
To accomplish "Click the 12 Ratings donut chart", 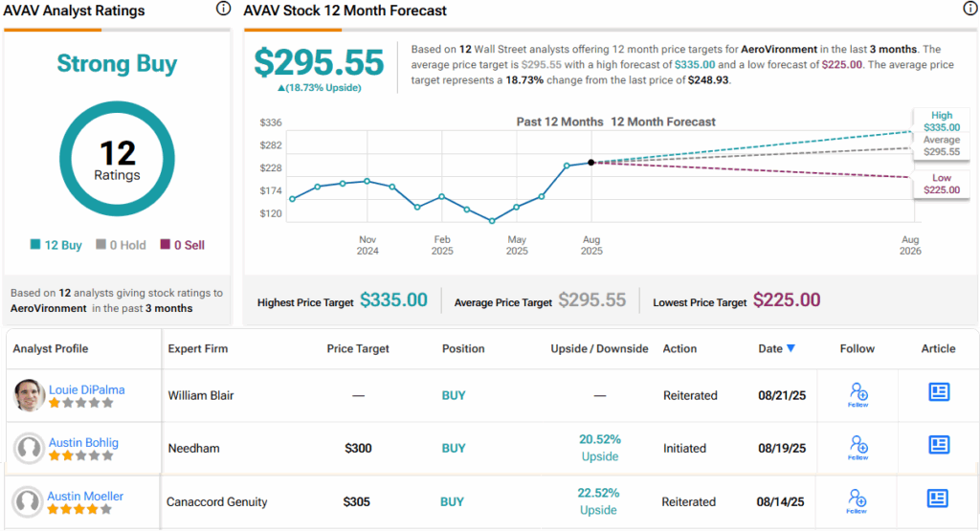I will click(117, 159).
